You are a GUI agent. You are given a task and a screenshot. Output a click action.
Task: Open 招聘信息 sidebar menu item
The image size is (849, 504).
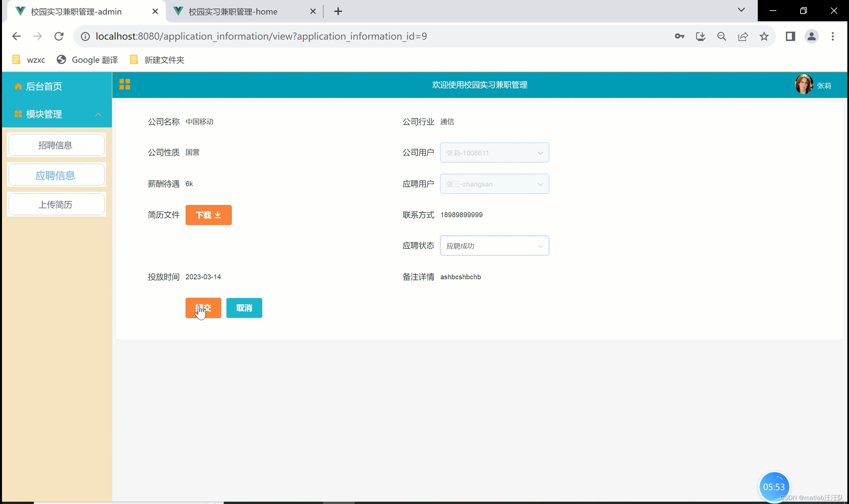56,145
